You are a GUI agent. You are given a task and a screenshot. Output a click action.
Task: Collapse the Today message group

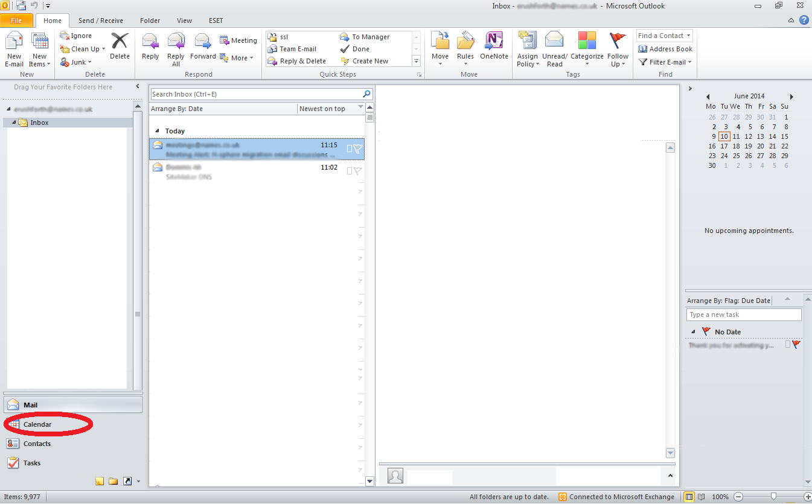click(x=158, y=131)
